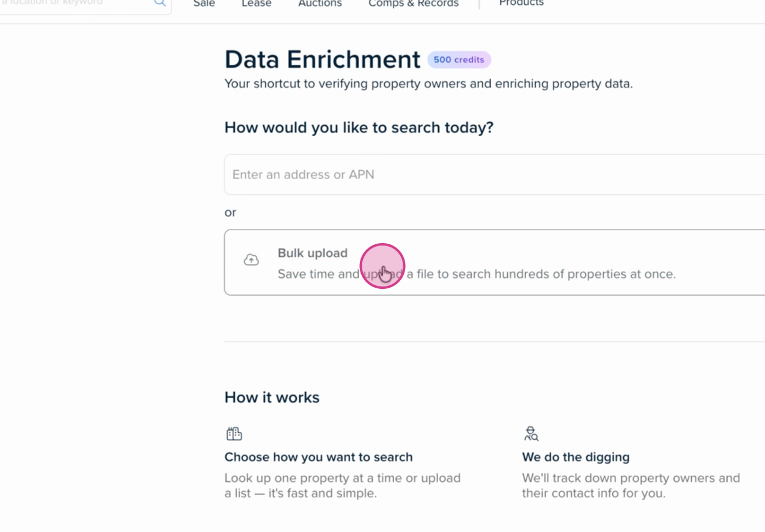Click 'We do the digging' title
The height and width of the screenshot is (532, 765).
click(575, 457)
